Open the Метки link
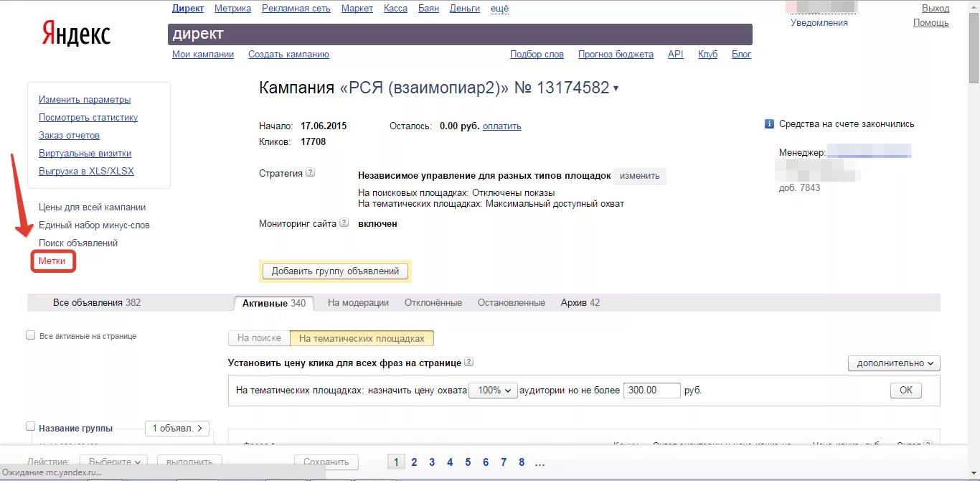This screenshot has height=481, width=980. [x=52, y=261]
